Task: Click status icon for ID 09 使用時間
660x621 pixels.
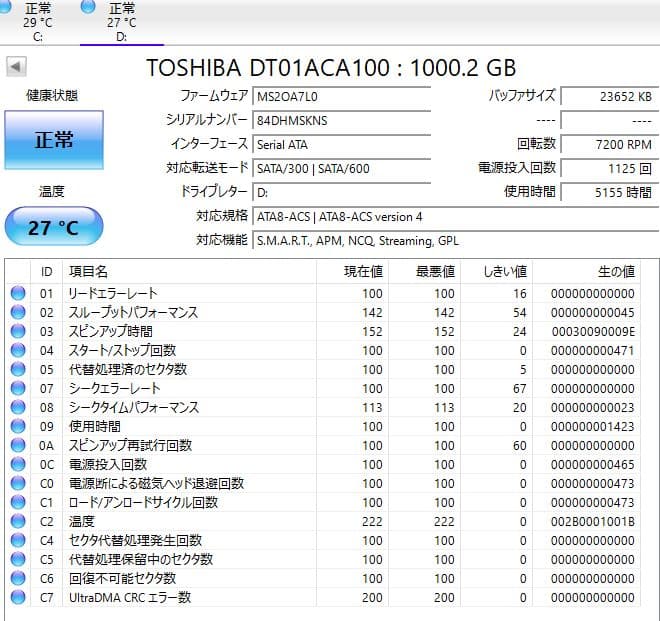Action: coord(18,426)
